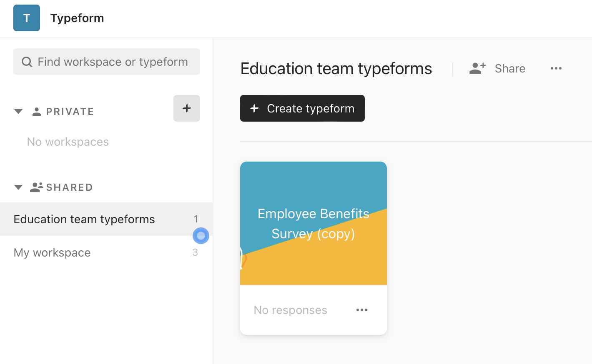Click the count 3 beside My workspace
The height and width of the screenshot is (364, 592).
[x=195, y=252]
